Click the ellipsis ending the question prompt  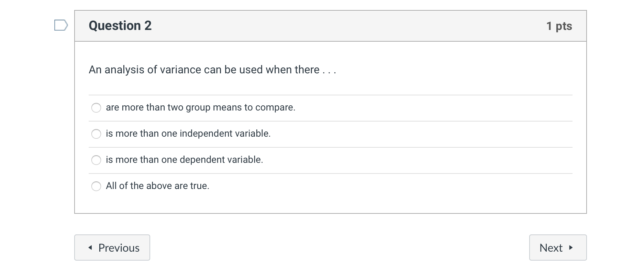(x=329, y=71)
